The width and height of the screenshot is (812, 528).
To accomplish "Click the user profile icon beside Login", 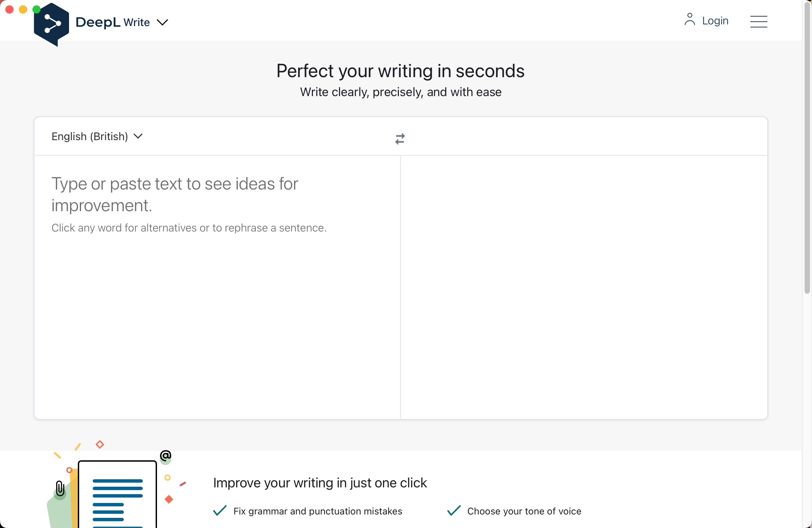I will coord(689,20).
